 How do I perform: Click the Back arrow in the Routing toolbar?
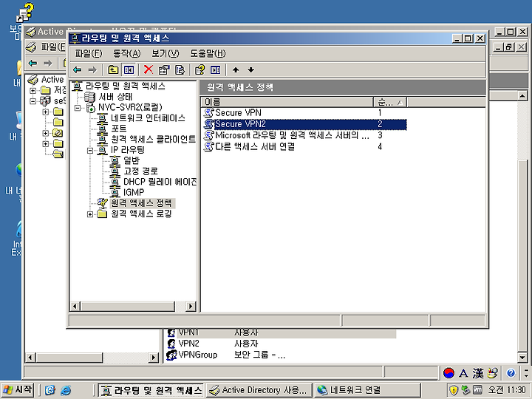click(x=78, y=70)
